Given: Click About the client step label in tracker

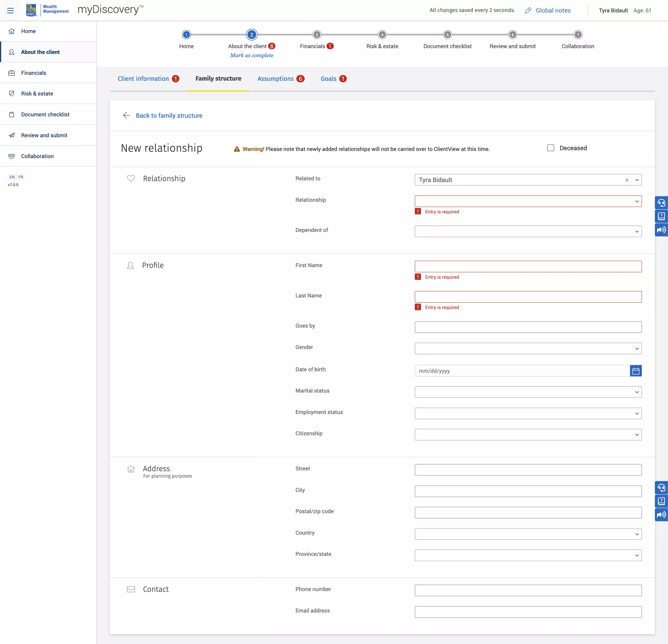Looking at the screenshot, I should (247, 46).
